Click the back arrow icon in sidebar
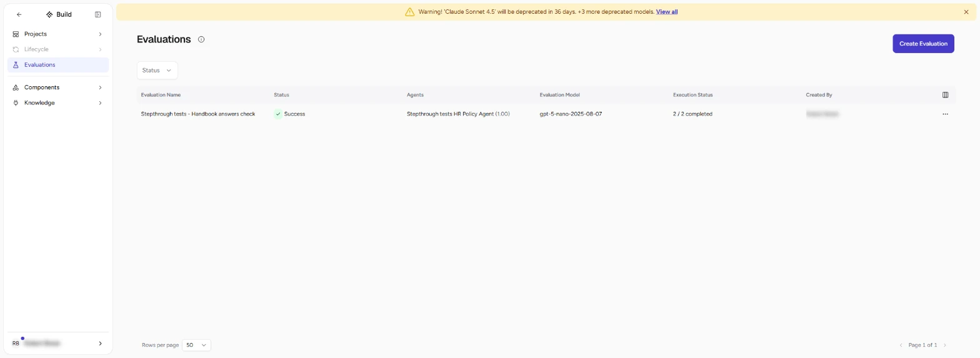The image size is (980, 358). (x=19, y=14)
